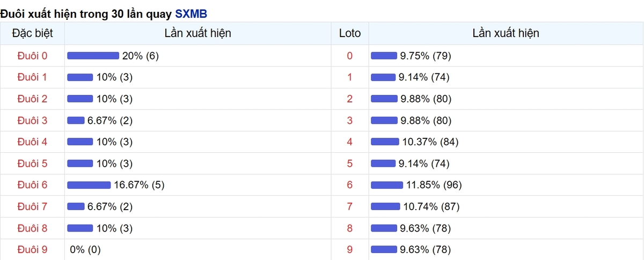Click the left Lần xuất hiện header
The width and height of the screenshot is (644, 260).
point(197,33)
